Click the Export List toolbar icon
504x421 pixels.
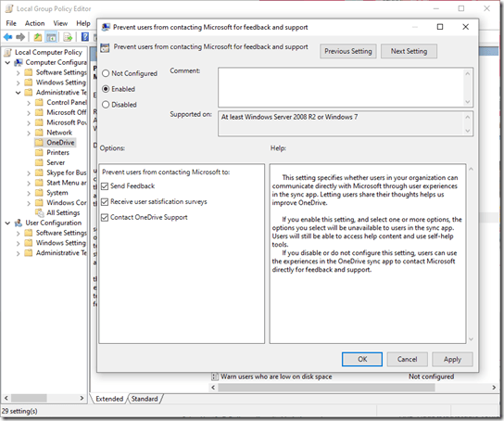pyautogui.click(x=68, y=37)
